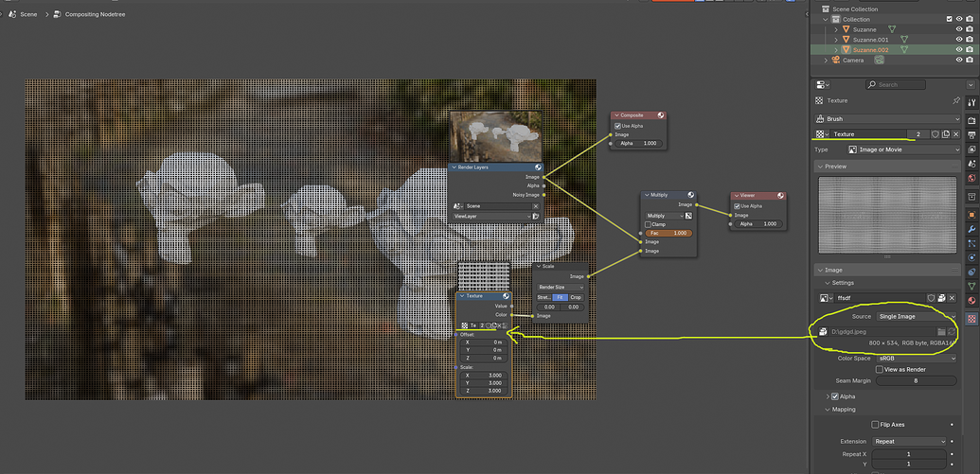Click the Render Layers node preview sphere icon
This screenshot has height=474, width=980.
pos(538,167)
